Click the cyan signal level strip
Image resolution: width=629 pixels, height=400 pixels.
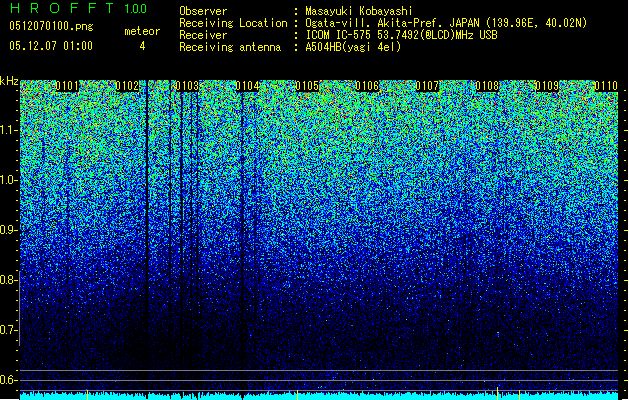pyautogui.click(x=319, y=396)
